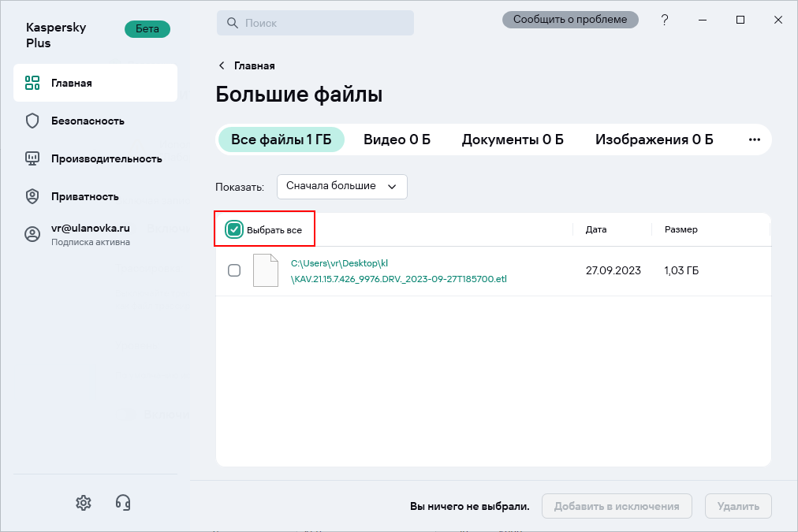Switch to the Видео 0 Б tab

point(397,140)
